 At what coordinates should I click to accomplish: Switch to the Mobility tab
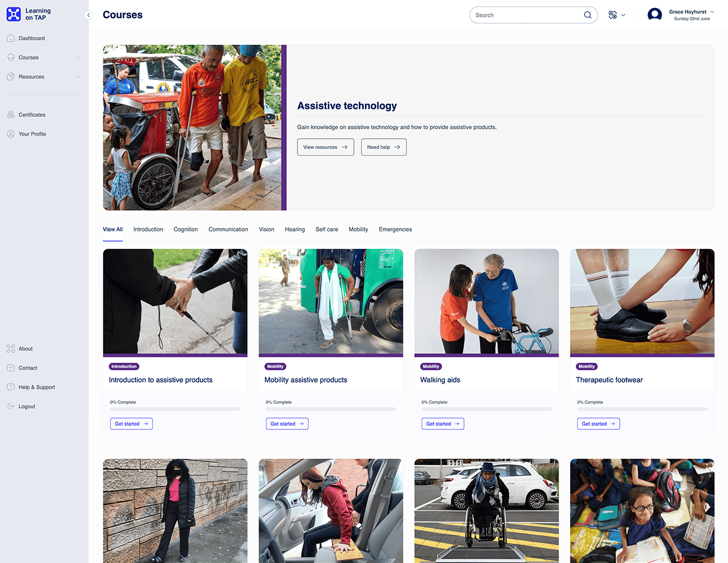(x=358, y=230)
